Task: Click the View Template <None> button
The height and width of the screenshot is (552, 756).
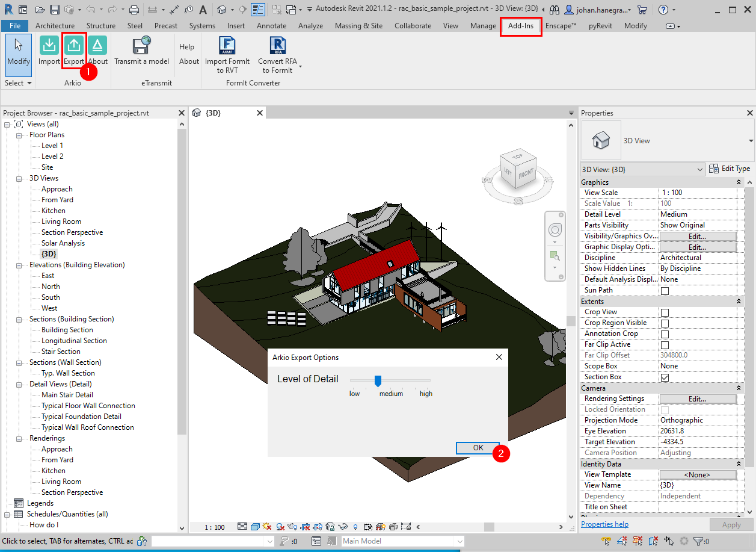Action: [698, 474]
